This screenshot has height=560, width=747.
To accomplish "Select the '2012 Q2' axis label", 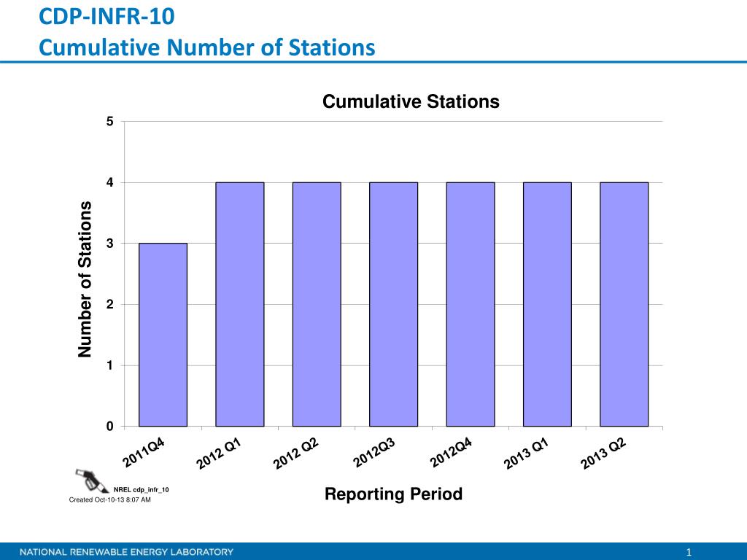I will click(x=296, y=454).
